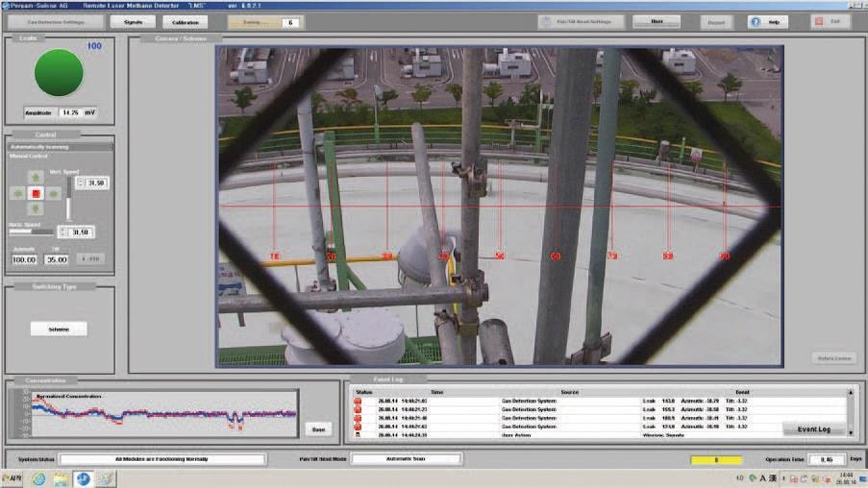The height and width of the screenshot is (488, 868).
Task: Click the vertical speed spinner arrows
Action: pyautogui.click(x=81, y=183)
